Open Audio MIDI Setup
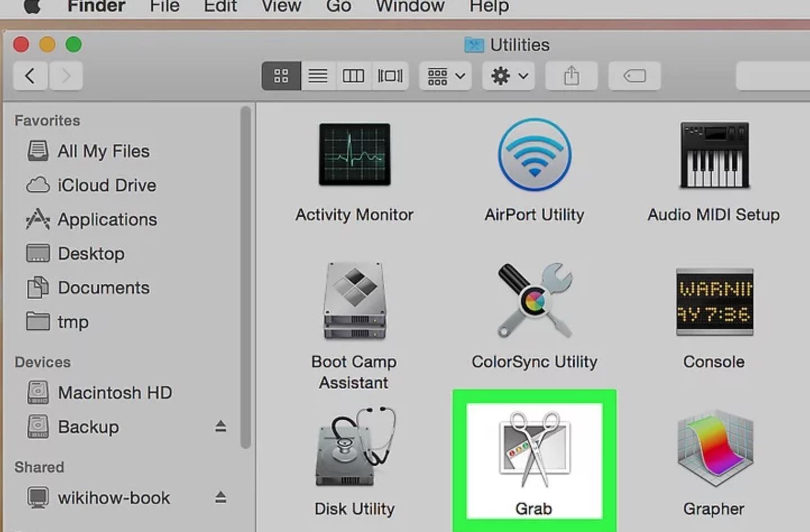The image size is (810, 532). [x=714, y=155]
